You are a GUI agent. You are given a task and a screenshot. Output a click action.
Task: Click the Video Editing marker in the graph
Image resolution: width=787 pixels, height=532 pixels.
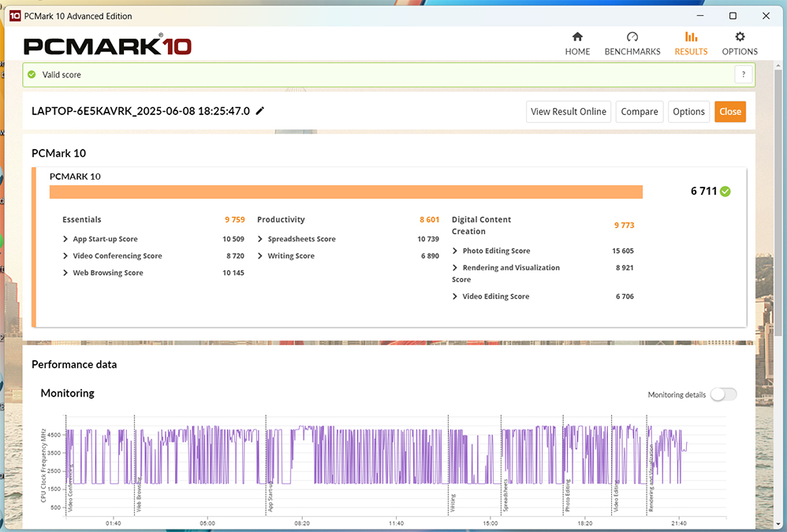point(616,497)
